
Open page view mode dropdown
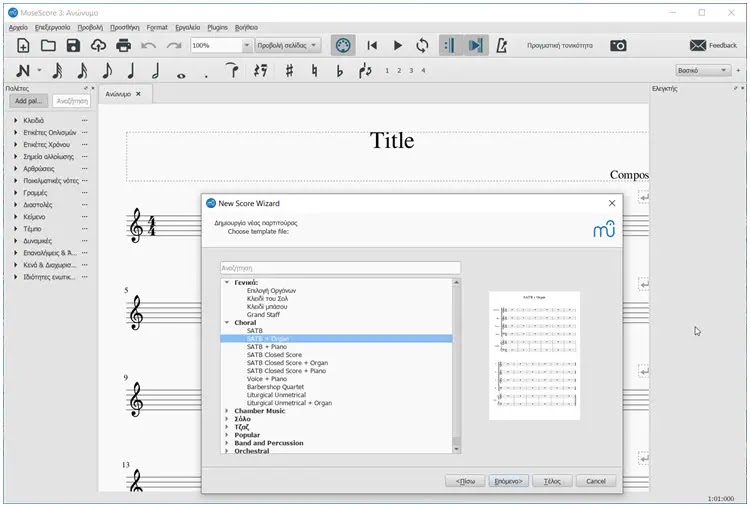click(287, 45)
